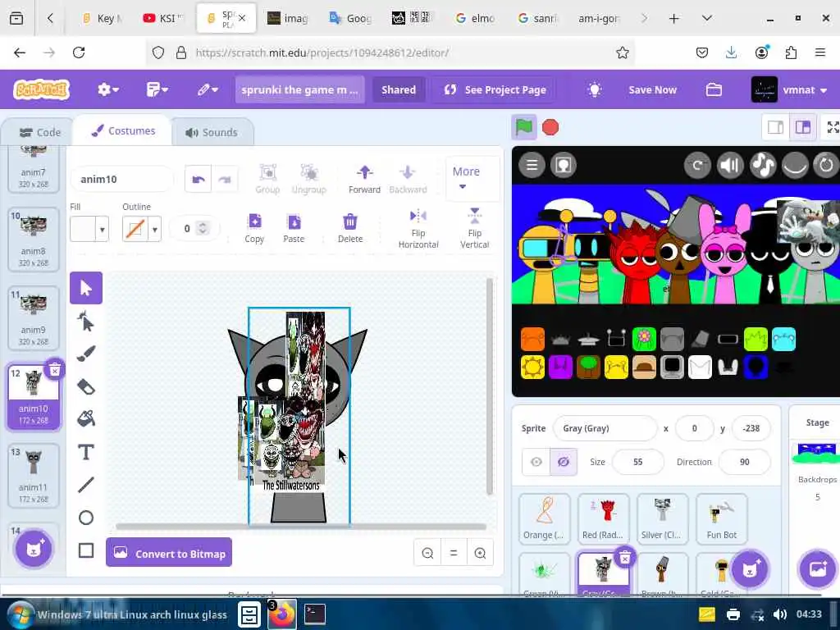Screen dimensions: 840x630
Task: Adjust the outline width stepper
Action: point(203,228)
